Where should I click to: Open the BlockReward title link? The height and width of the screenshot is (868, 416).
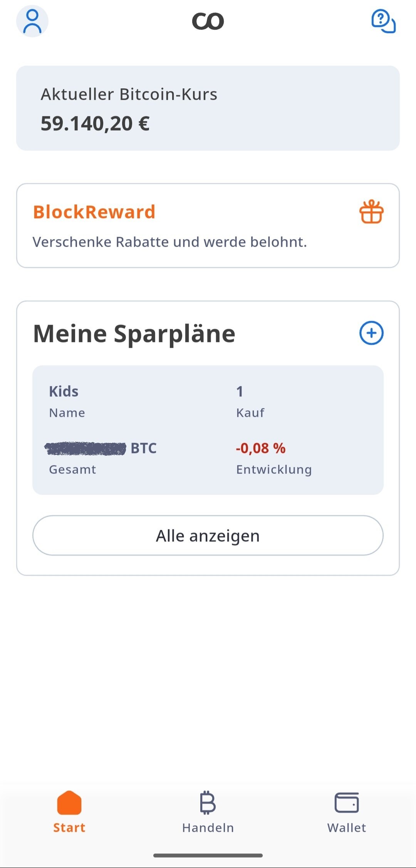pyautogui.click(x=94, y=212)
